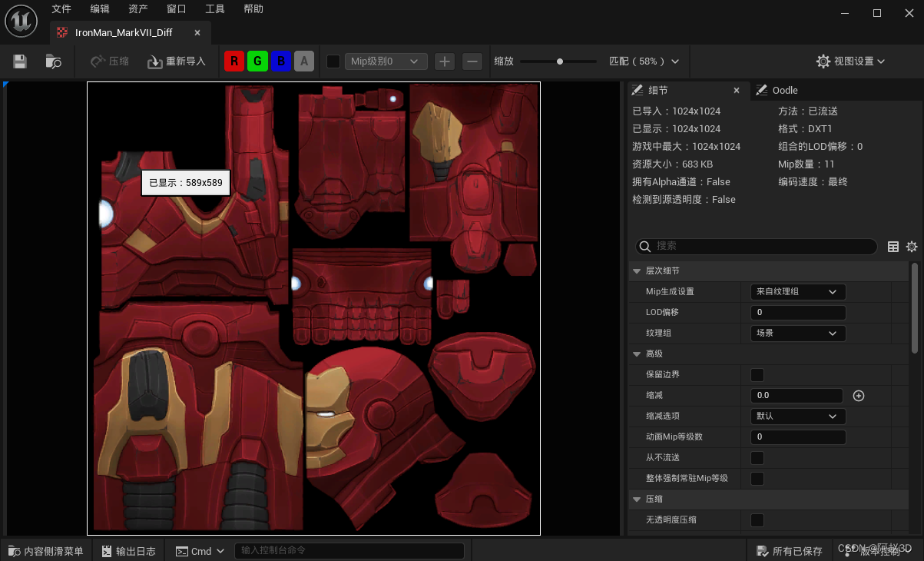The image size is (924, 561).
Task: Click the 所有已保存 status button
Action: pos(789,551)
